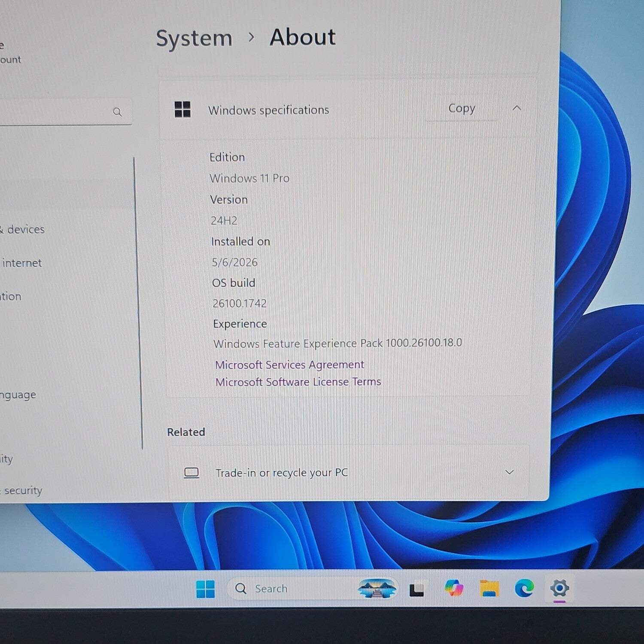Open the '& devices' sidebar item
The image size is (644, 644).
click(x=22, y=229)
